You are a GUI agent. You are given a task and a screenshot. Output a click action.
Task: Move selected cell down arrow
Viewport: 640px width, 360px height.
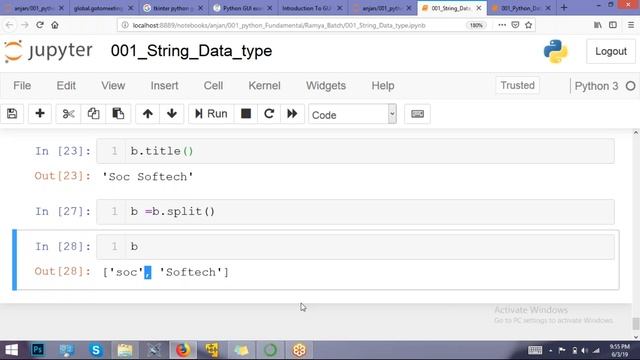[x=172, y=114]
